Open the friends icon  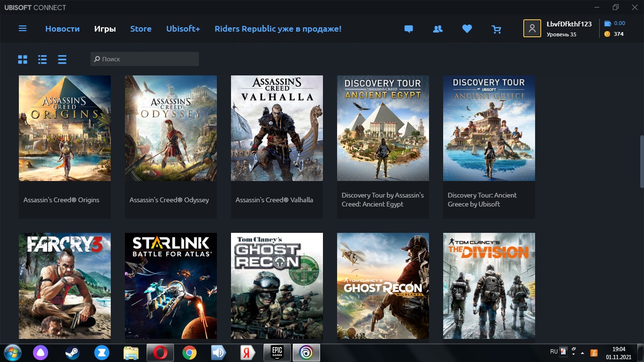[438, 29]
